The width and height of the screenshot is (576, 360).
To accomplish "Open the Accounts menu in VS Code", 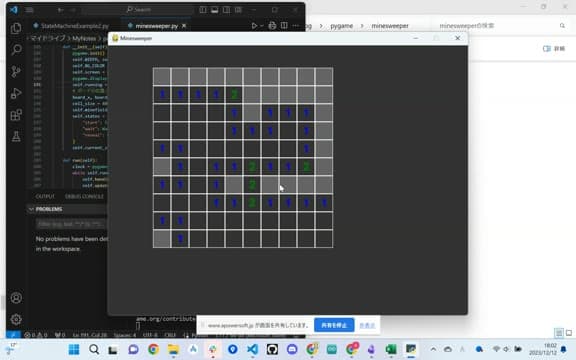I will click(x=16, y=298).
